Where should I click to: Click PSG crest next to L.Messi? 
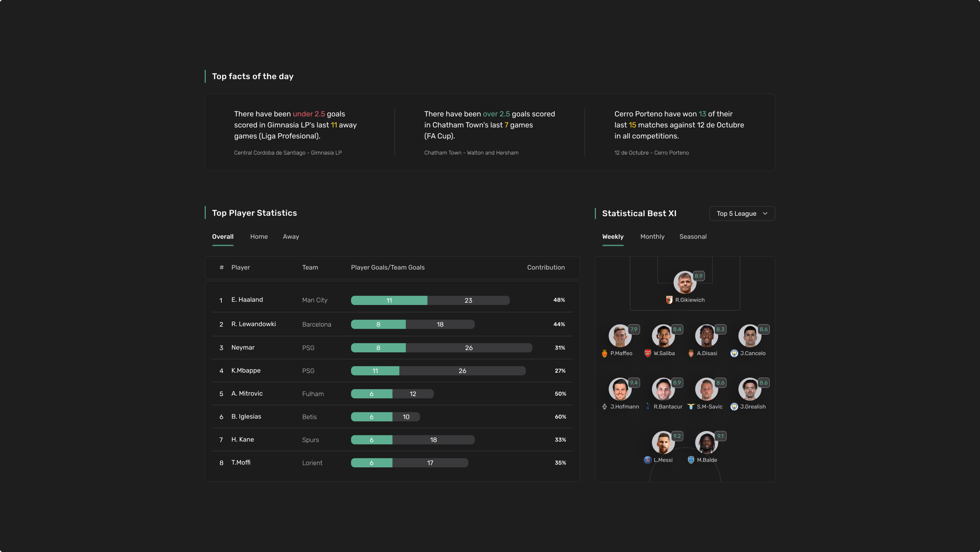[x=647, y=460]
